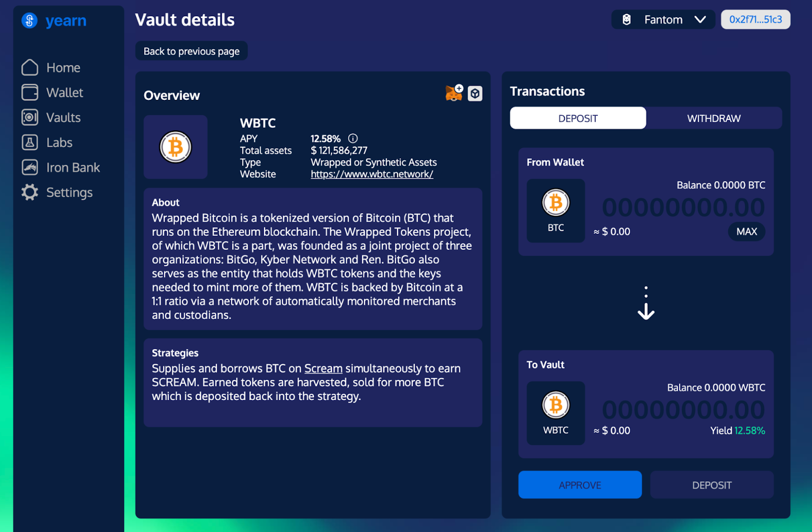Click the 'To Vault' label

coord(546,365)
